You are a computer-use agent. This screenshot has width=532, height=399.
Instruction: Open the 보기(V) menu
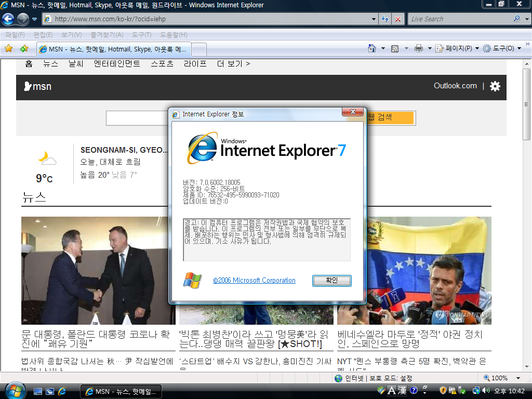tap(72, 35)
